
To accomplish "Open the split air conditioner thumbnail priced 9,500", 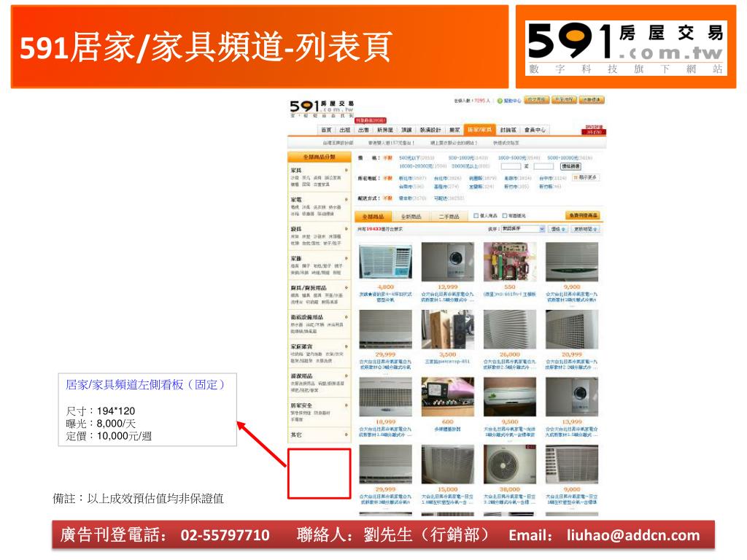I will (510, 397).
